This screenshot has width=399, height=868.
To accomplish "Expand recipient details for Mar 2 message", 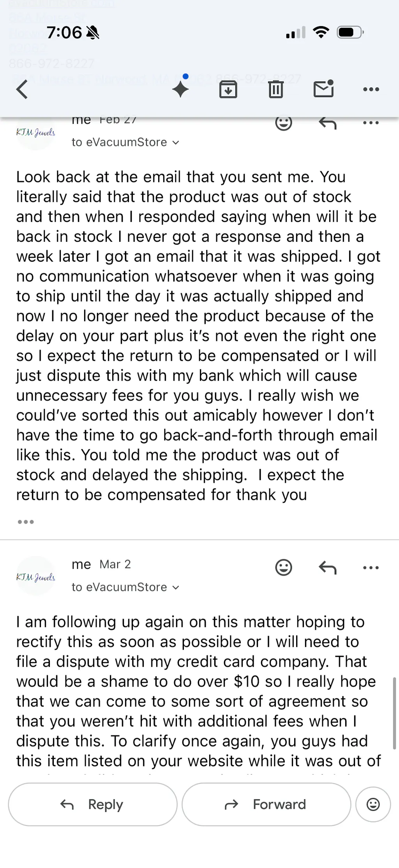I will [x=176, y=588].
